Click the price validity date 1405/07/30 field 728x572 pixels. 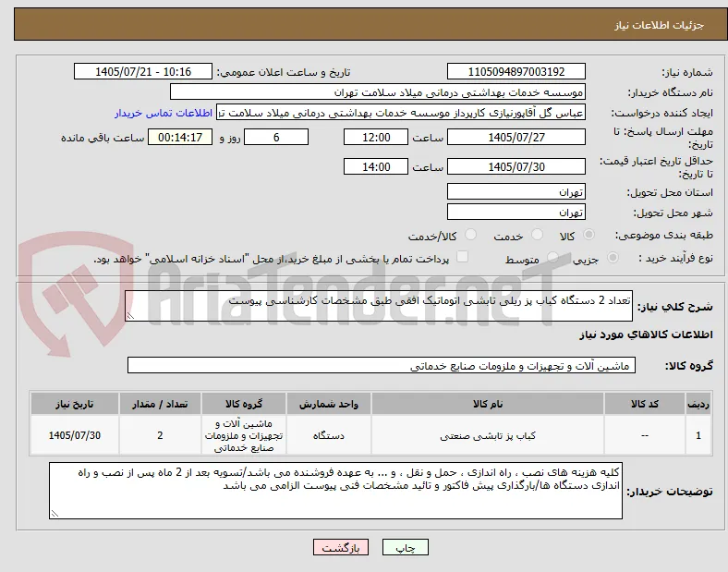point(516,166)
